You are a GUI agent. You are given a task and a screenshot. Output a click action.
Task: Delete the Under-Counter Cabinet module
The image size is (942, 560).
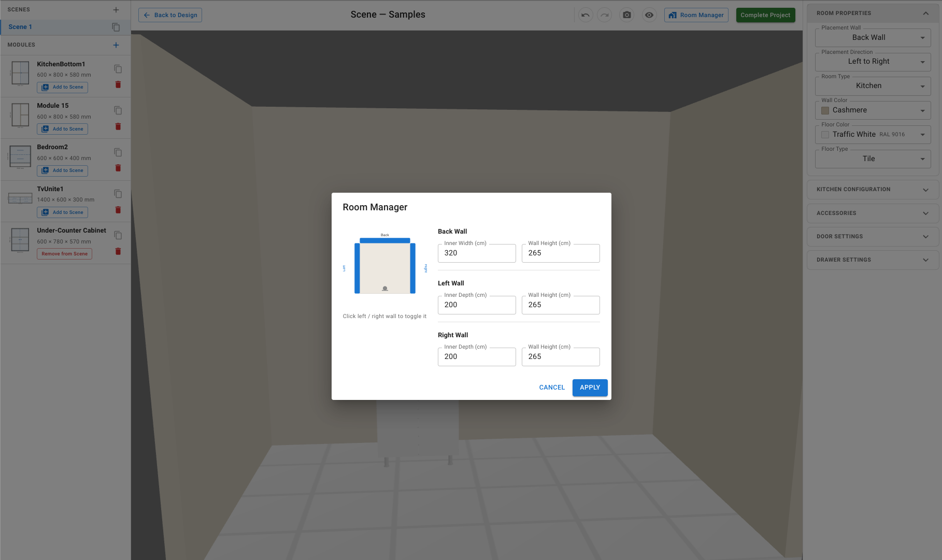[x=118, y=251]
